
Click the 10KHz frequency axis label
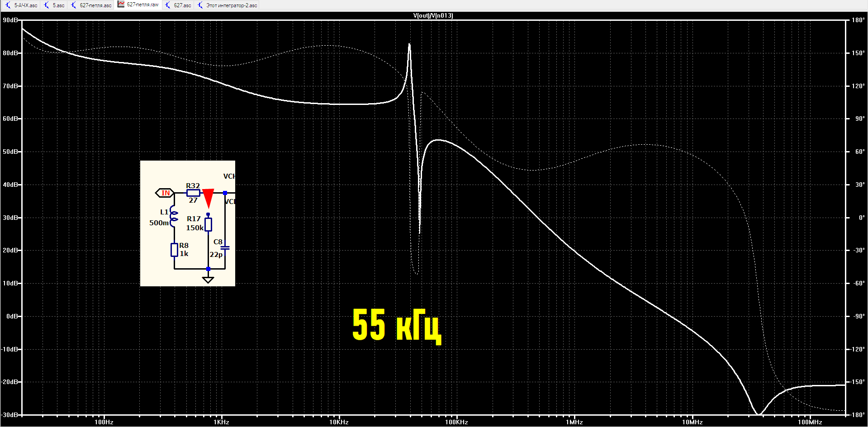click(x=339, y=422)
